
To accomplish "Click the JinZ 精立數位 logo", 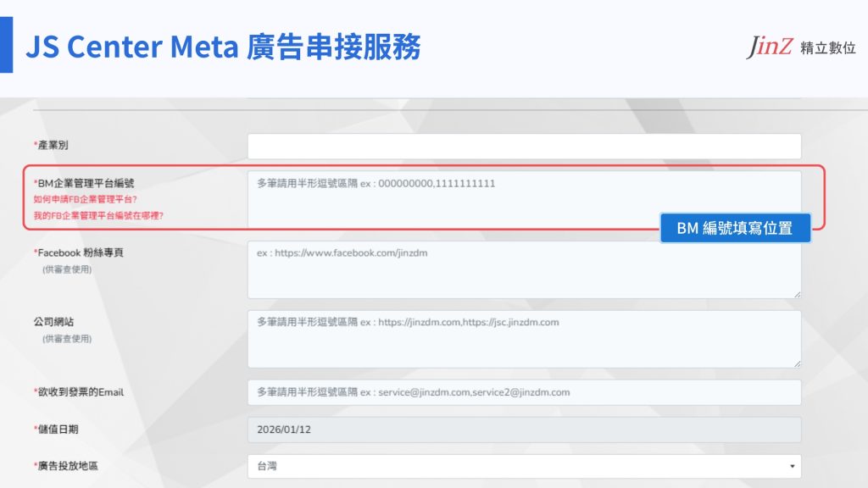I will (x=800, y=47).
